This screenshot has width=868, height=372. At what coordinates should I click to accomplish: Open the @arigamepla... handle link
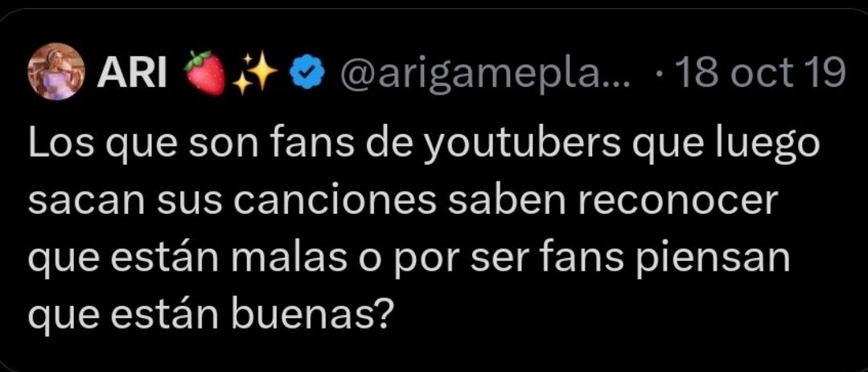(484, 74)
